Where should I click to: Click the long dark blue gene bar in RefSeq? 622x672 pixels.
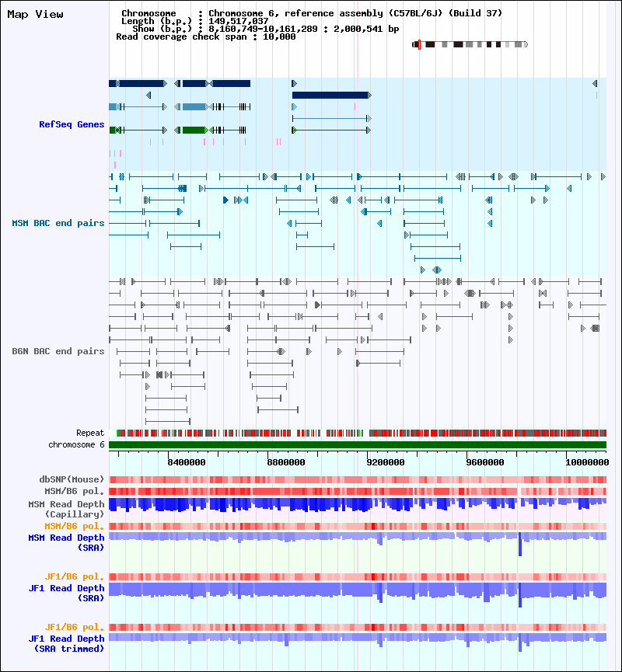(x=330, y=95)
